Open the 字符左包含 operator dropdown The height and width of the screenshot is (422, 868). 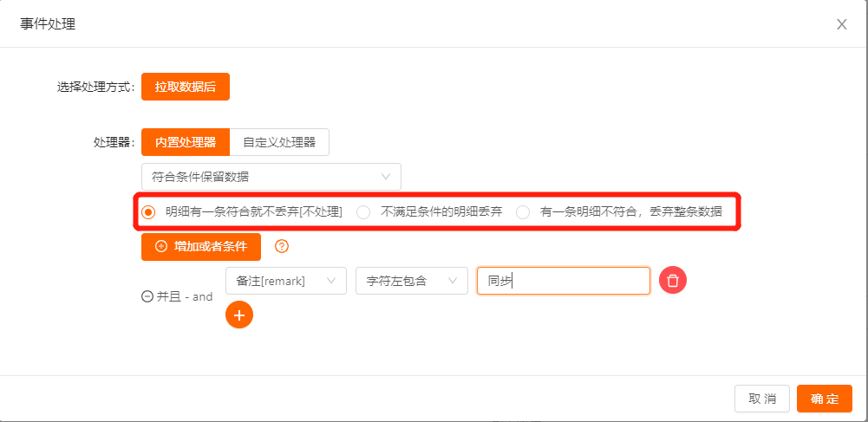[x=411, y=281]
